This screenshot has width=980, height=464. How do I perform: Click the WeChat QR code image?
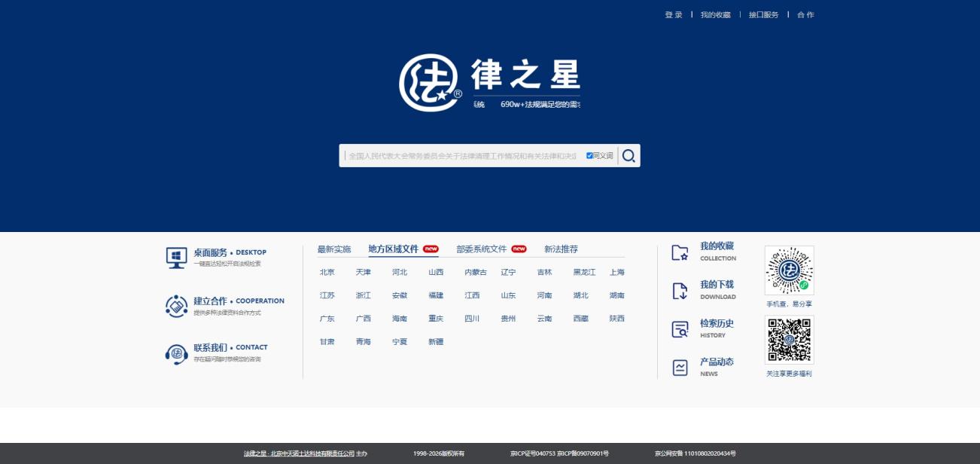(x=789, y=340)
